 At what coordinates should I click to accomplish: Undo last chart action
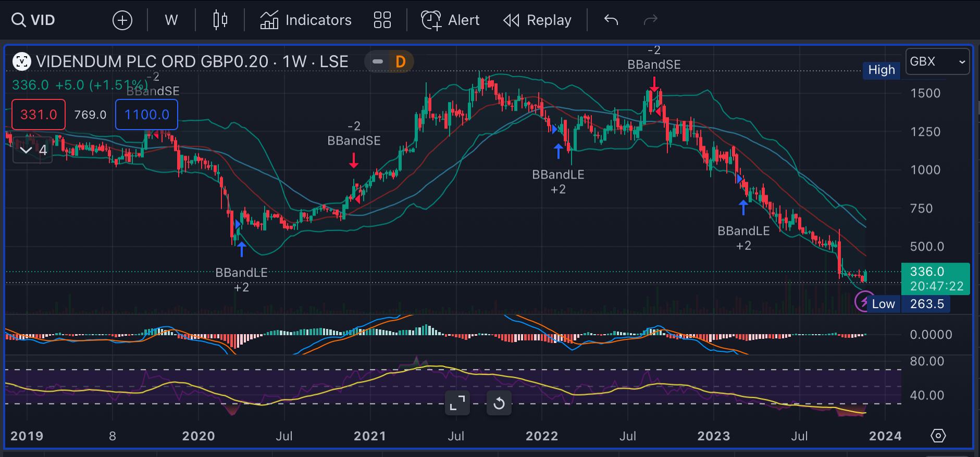pyautogui.click(x=611, y=20)
